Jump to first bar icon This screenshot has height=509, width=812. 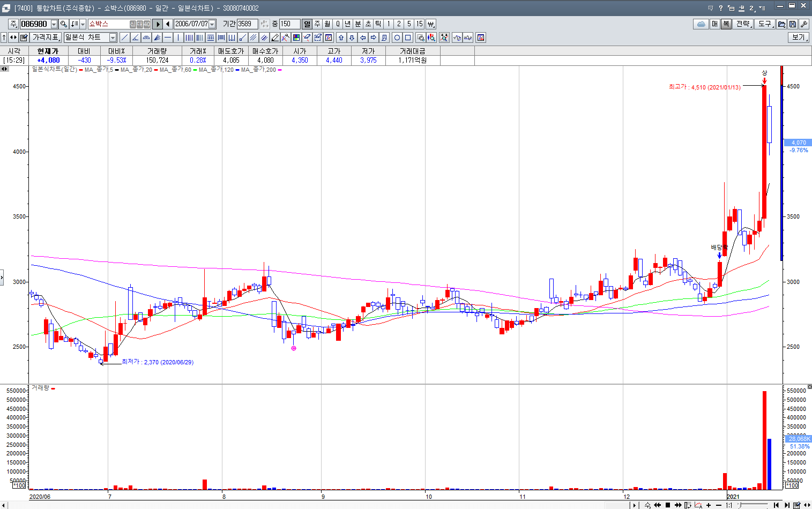tap(776, 505)
